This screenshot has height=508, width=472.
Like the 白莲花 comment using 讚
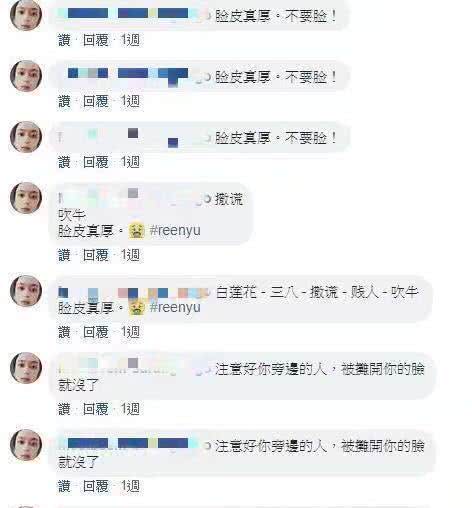coord(65,332)
